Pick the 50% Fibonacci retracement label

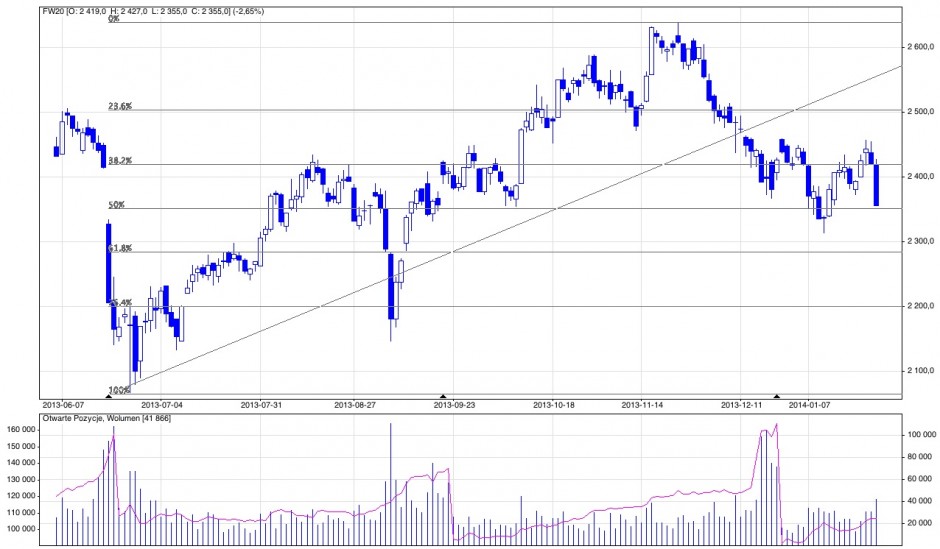coord(116,204)
